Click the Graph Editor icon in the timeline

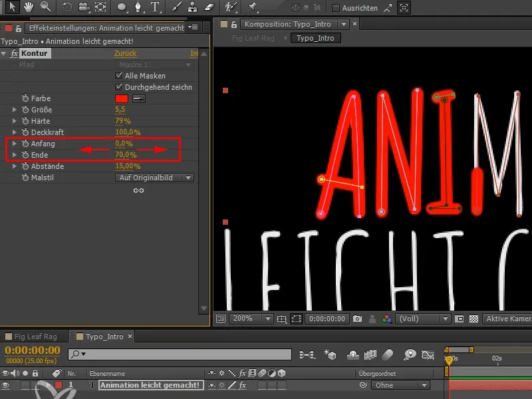(428, 355)
